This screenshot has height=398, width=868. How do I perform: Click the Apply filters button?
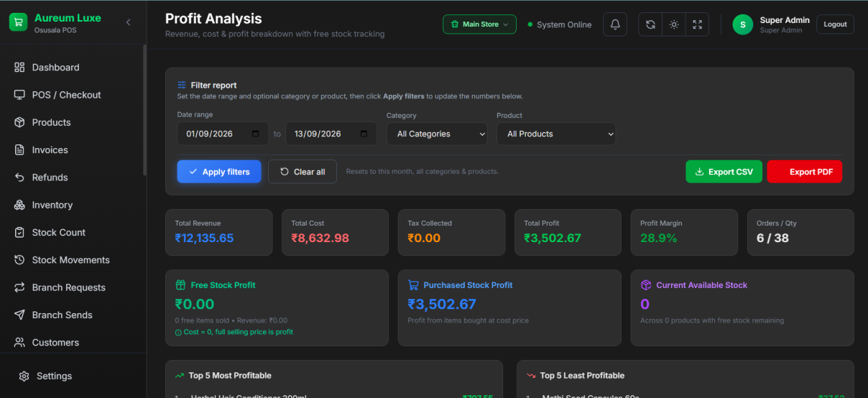pyautogui.click(x=219, y=172)
